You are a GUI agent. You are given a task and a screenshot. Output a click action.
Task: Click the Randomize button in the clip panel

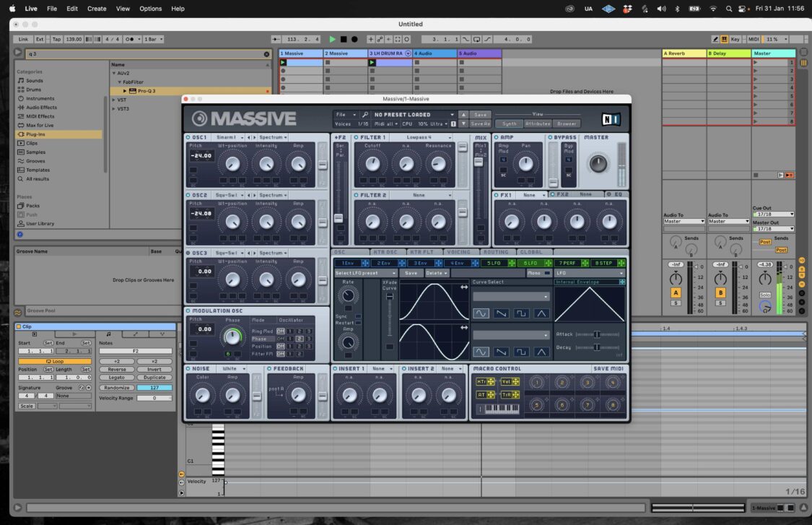click(117, 388)
